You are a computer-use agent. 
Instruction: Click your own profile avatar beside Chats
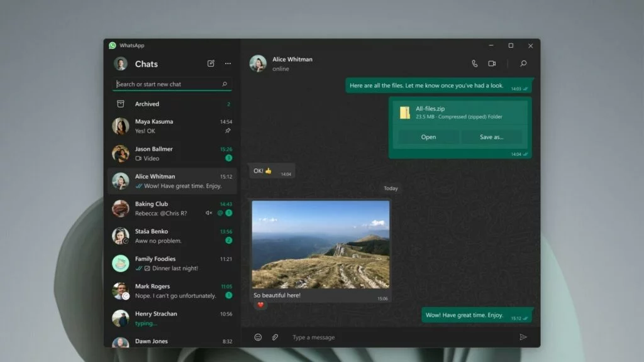121,64
